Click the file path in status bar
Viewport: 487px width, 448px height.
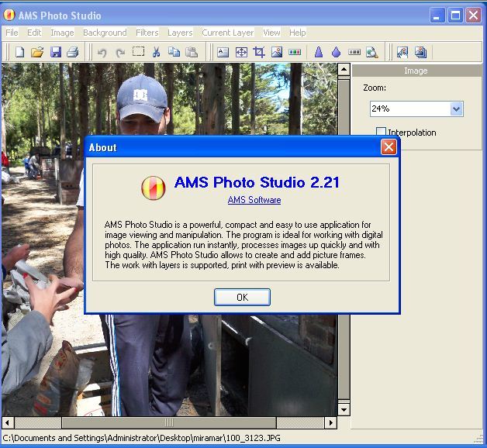tap(141, 438)
